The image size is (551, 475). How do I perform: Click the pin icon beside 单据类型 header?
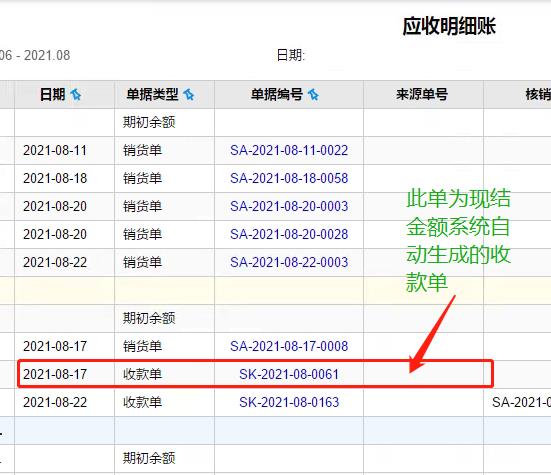[189, 95]
